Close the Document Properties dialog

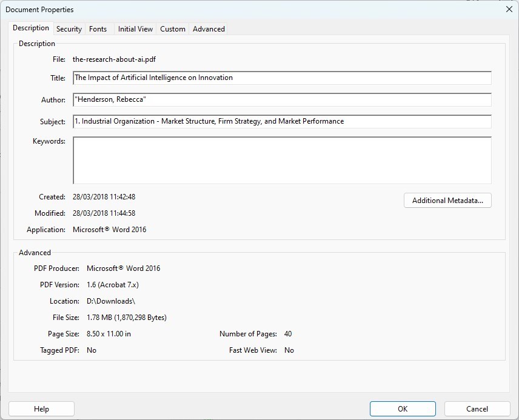(508, 9)
